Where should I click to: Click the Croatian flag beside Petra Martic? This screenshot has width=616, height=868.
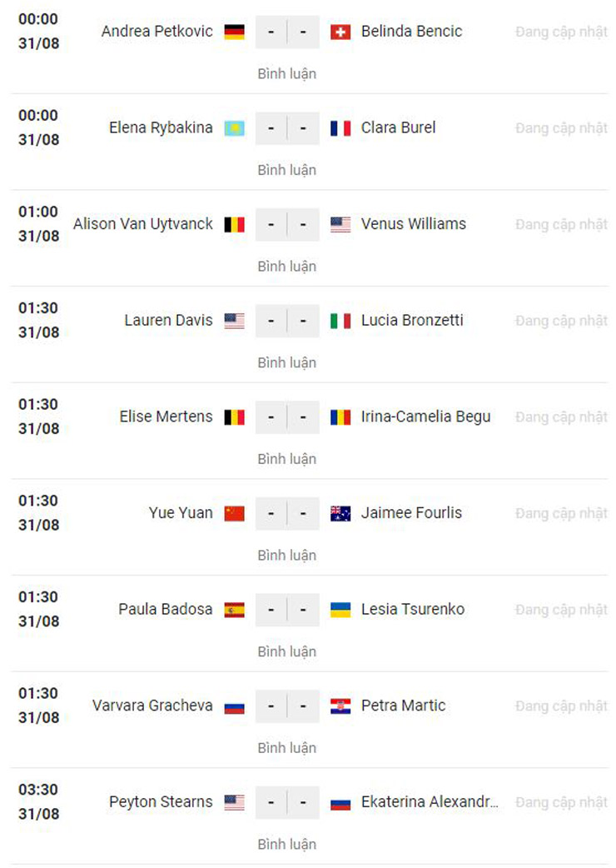(x=340, y=706)
